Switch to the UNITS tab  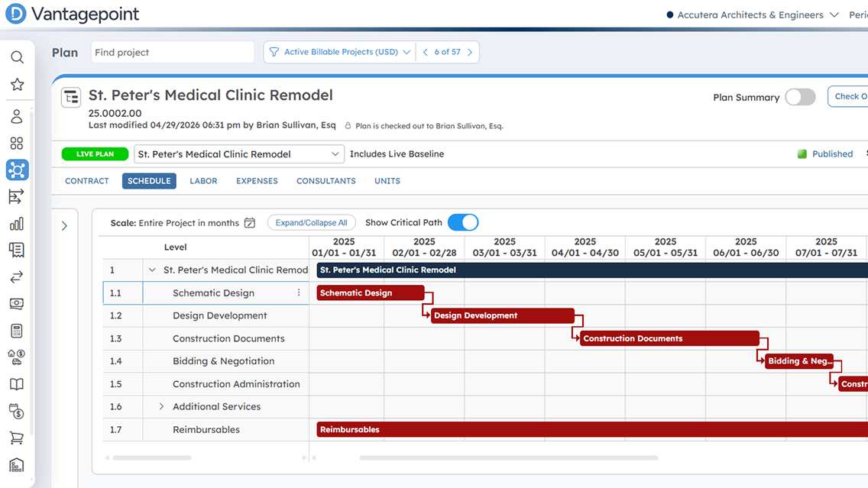click(x=387, y=181)
